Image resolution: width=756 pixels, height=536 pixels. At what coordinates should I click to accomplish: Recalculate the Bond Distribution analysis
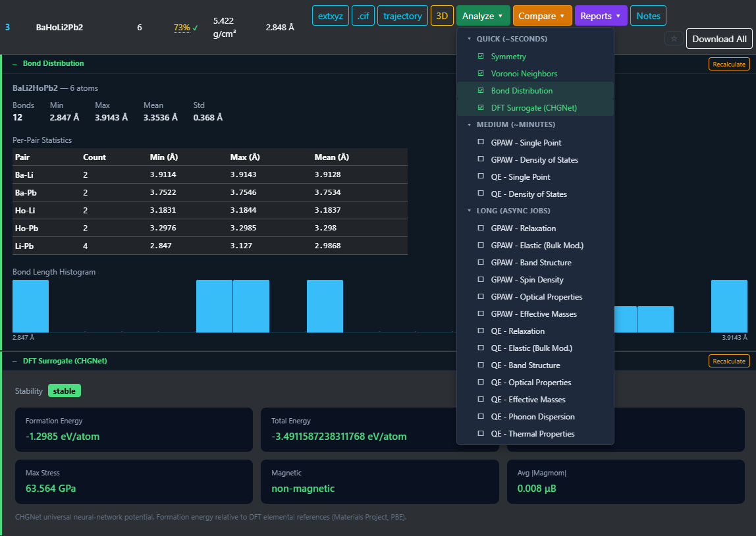pyautogui.click(x=729, y=64)
